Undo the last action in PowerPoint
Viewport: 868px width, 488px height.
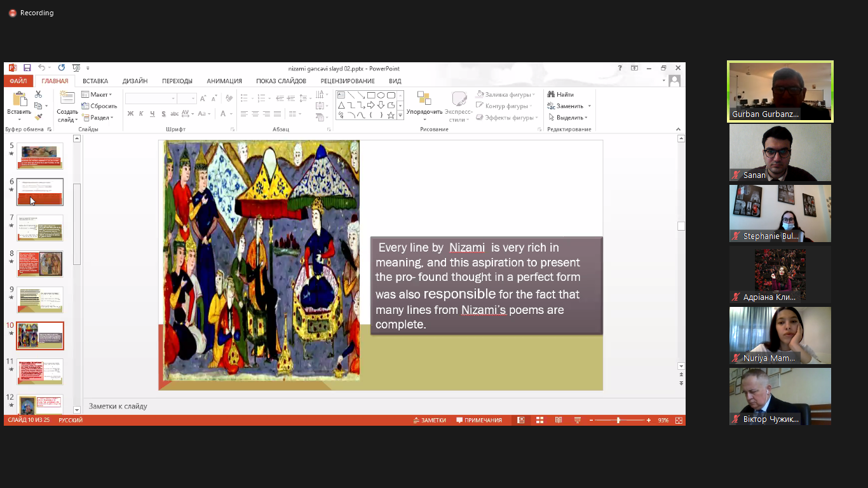41,68
